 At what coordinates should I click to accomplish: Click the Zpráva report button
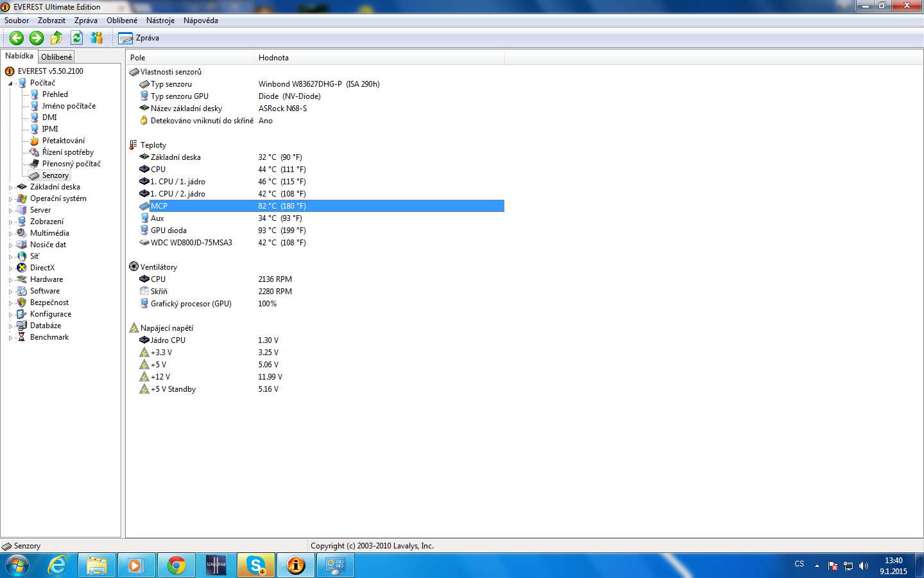139,38
